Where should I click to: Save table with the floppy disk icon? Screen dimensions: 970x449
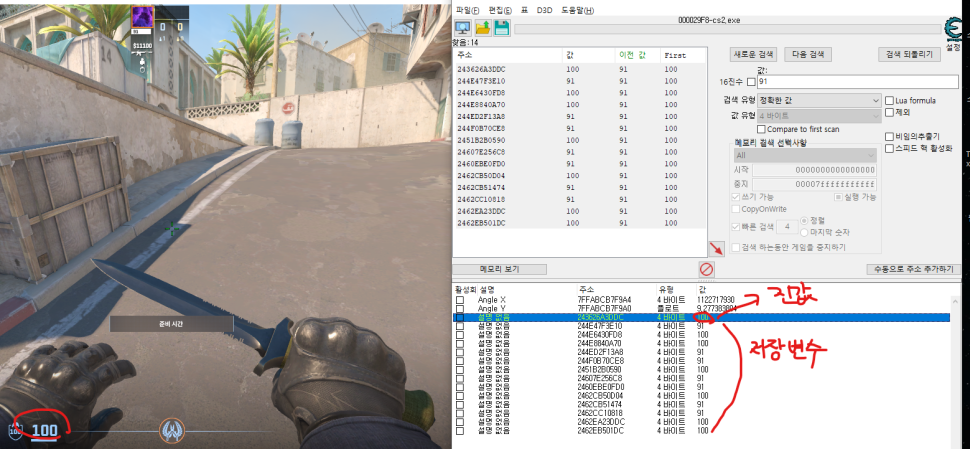(502, 28)
